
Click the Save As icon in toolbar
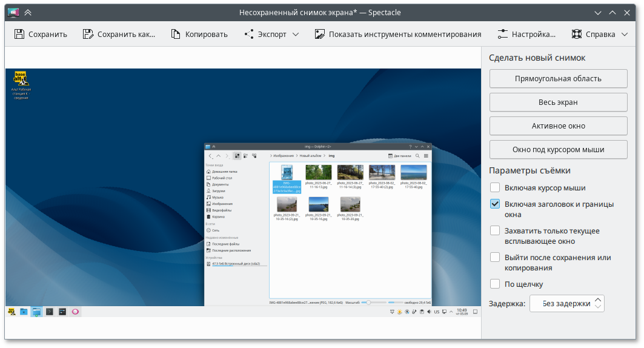click(x=88, y=35)
